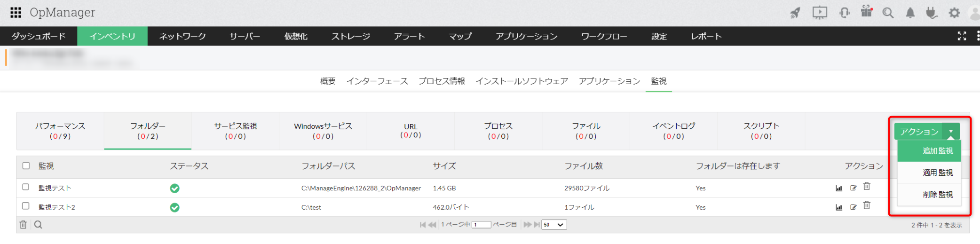This screenshot has height=244, width=980.
Task: Delete 監視テスト2 with its trash icon
Action: (x=867, y=205)
